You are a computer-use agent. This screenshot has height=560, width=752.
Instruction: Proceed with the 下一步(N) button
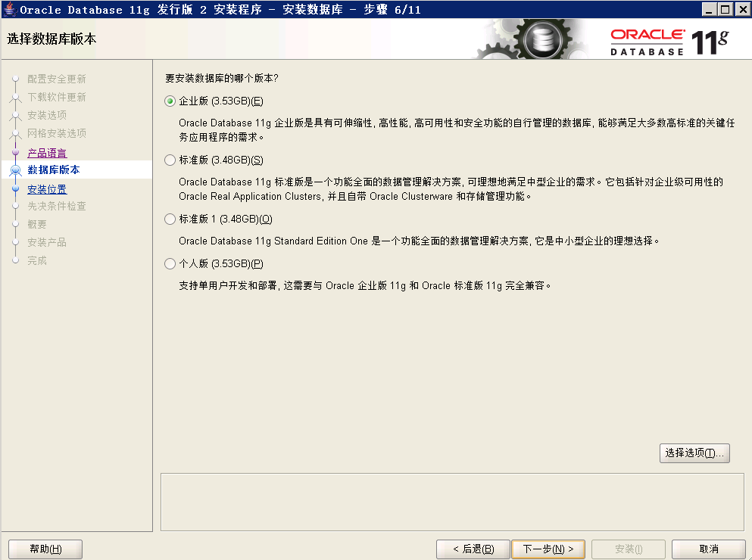(548, 549)
